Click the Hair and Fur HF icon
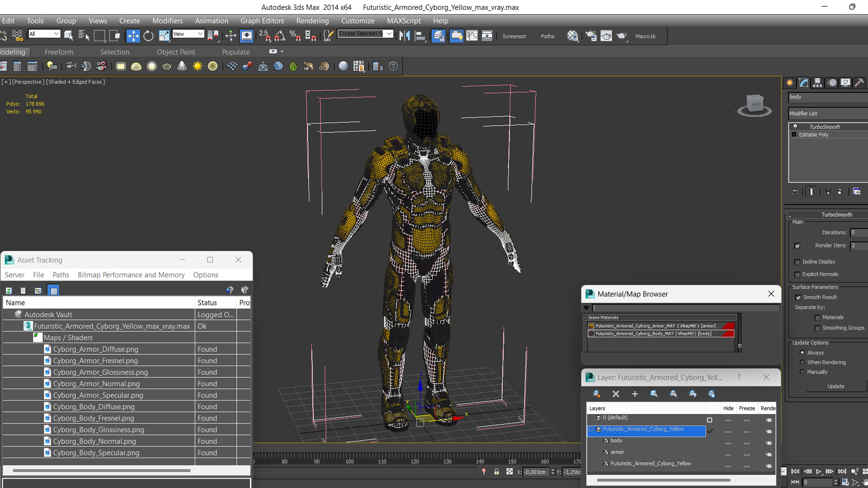 (x=309, y=66)
